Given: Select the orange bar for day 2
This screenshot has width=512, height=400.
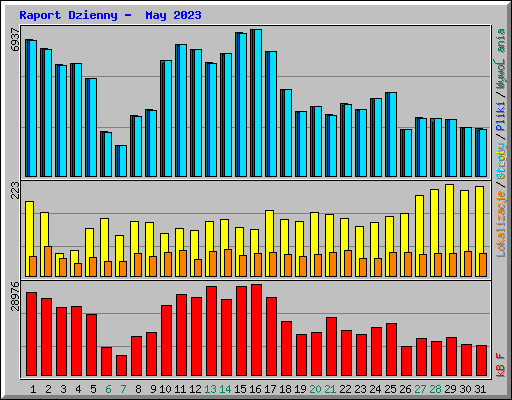Looking at the screenshot, I should point(48,262).
